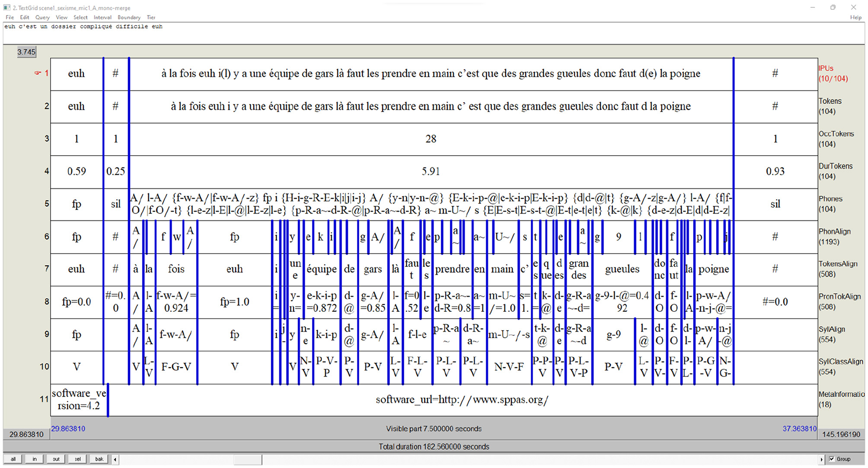This screenshot has height=468, width=868.
Task: Open the Query menu
Action: 42,17
